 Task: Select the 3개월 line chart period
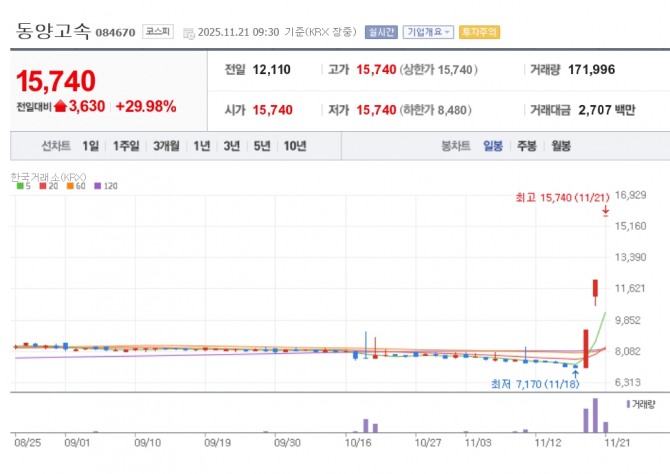(x=166, y=146)
